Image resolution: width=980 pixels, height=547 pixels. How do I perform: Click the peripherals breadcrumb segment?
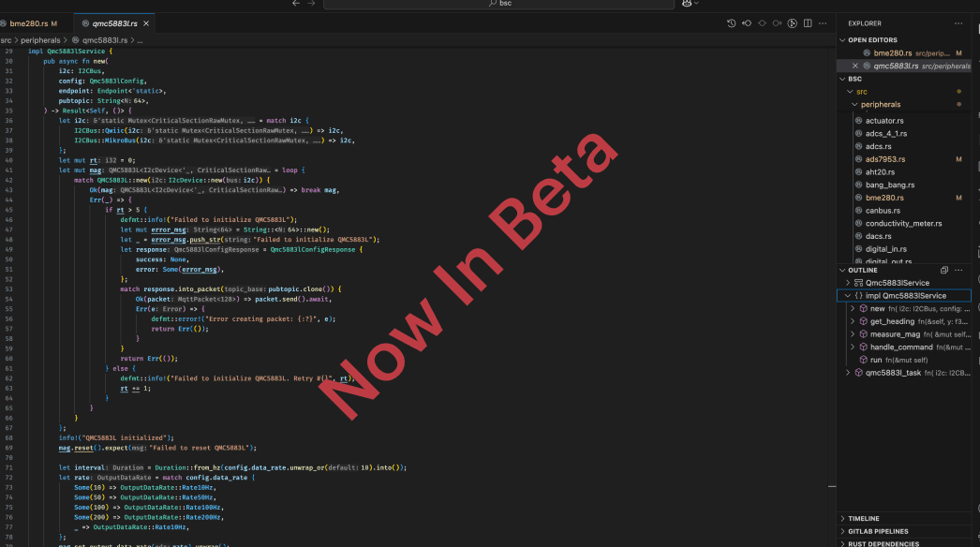(40, 40)
